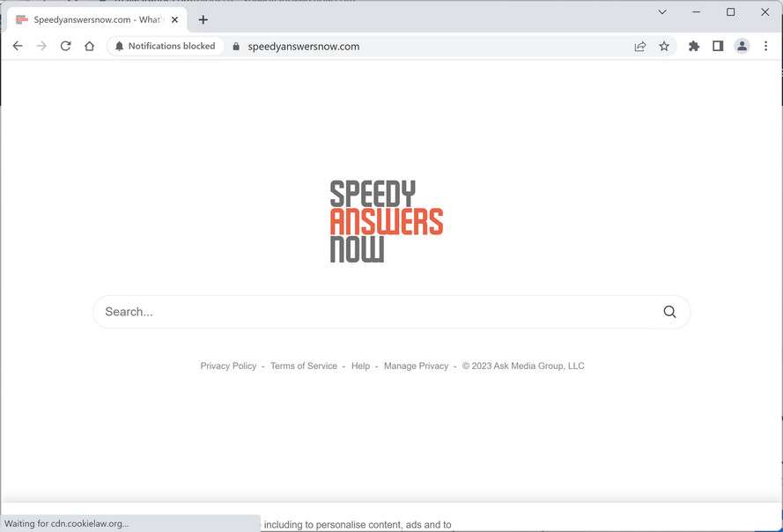Reload the current page
783x532 pixels.
pos(65,45)
